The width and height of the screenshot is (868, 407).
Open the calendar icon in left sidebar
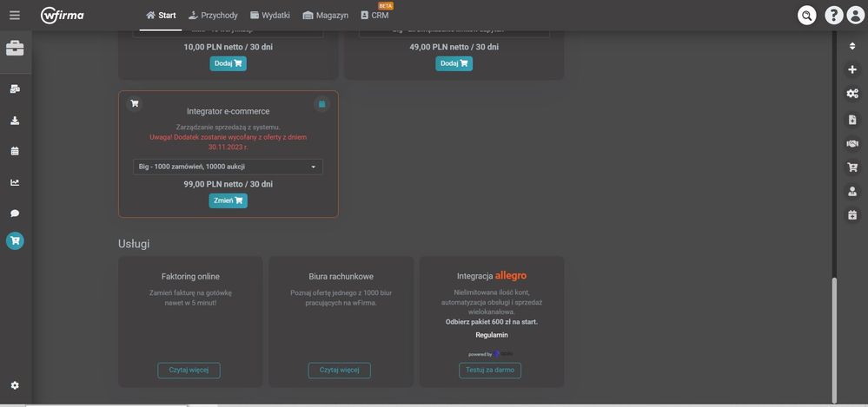coord(15,151)
